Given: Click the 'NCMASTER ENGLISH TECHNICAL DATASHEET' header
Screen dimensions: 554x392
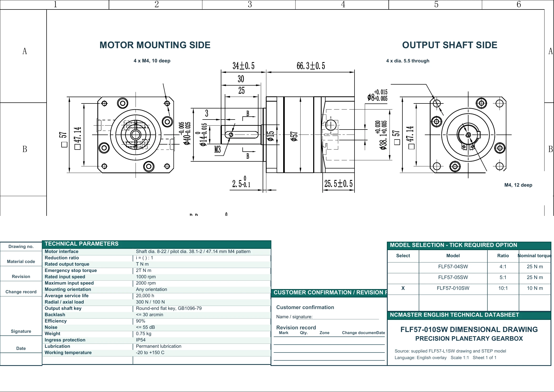Looking at the screenshot, I should click(x=469, y=315).
